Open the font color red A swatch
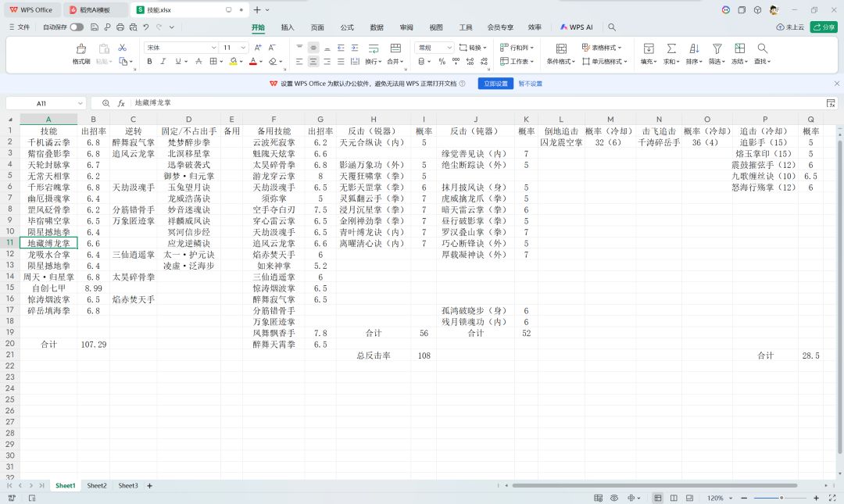The image size is (844, 504). [x=253, y=62]
